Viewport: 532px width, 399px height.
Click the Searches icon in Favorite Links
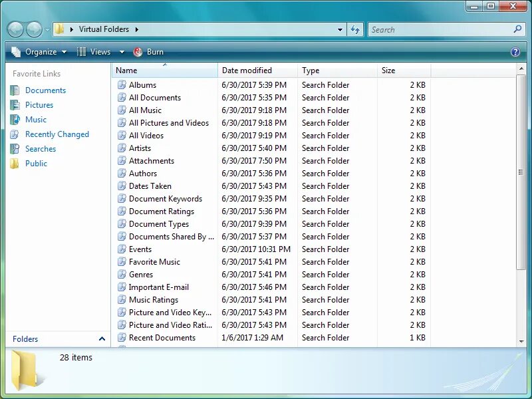pyautogui.click(x=15, y=148)
